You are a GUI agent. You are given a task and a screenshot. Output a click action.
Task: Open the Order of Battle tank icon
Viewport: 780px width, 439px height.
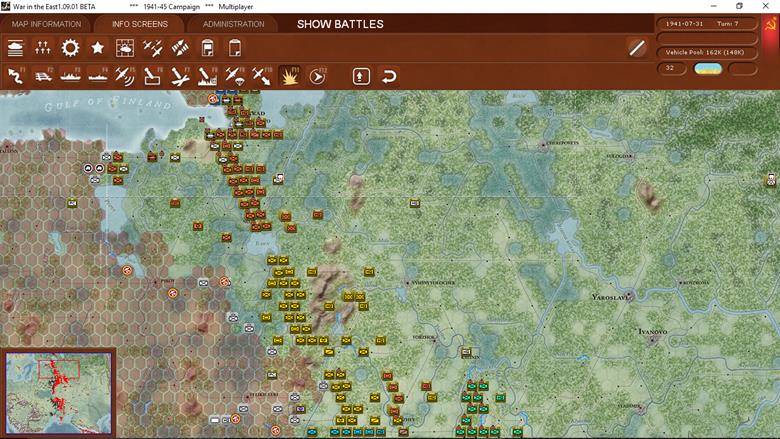tap(15, 48)
